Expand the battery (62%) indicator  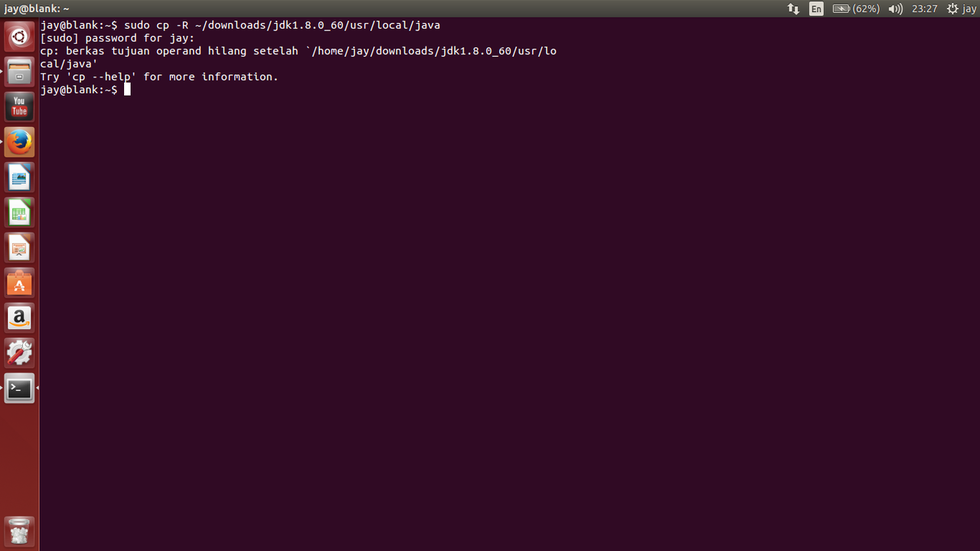855,8
